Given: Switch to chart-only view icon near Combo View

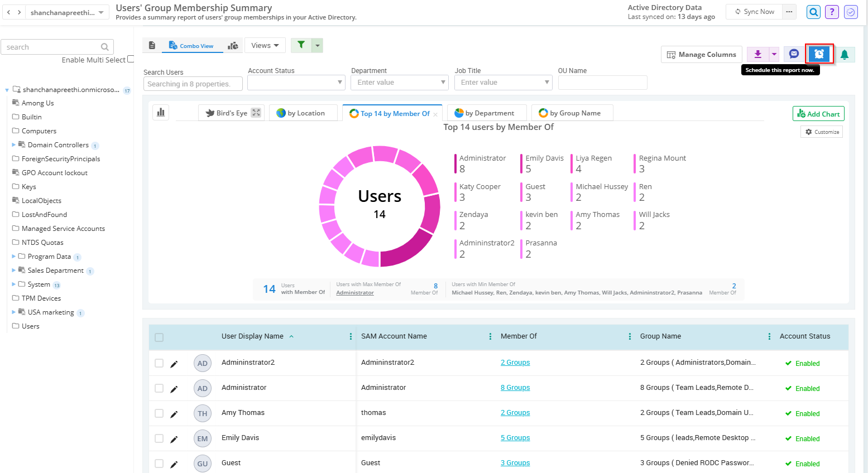Looking at the screenshot, I should 233,45.
